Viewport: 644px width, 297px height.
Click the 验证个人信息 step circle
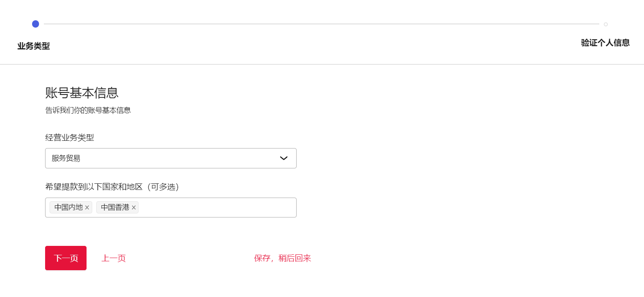click(x=605, y=24)
